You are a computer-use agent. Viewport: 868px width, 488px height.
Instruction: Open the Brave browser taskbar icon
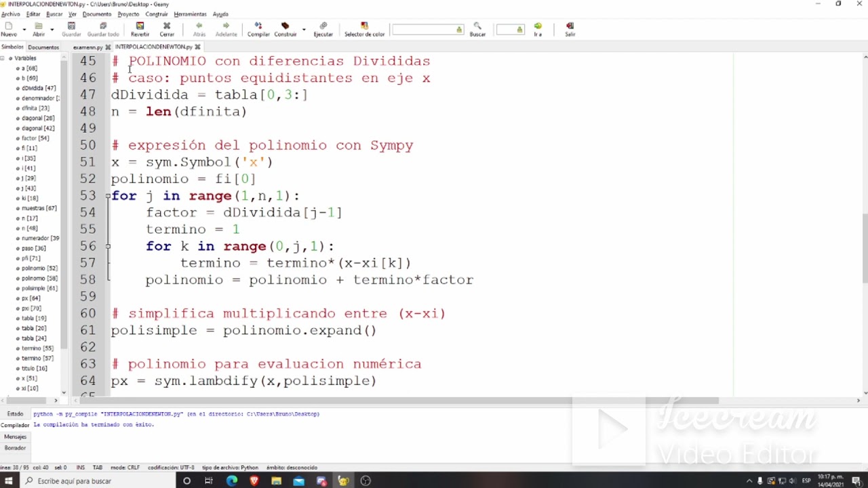click(x=254, y=481)
